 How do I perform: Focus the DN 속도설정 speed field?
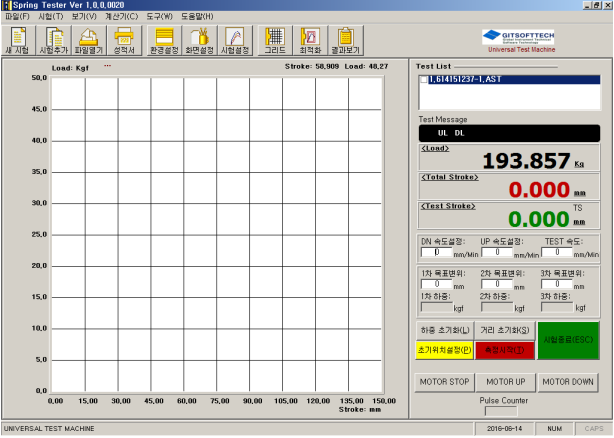coord(437,252)
